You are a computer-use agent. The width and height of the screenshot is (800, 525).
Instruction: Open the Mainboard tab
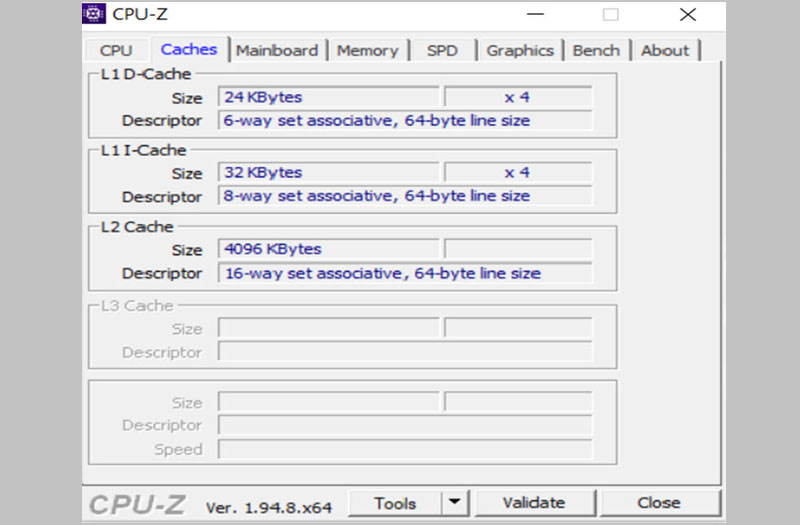pyautogui.click(x=277, y=51)
